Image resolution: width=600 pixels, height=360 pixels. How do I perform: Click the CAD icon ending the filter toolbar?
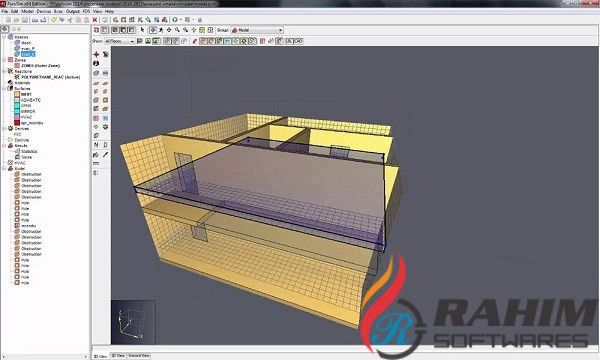298,41
